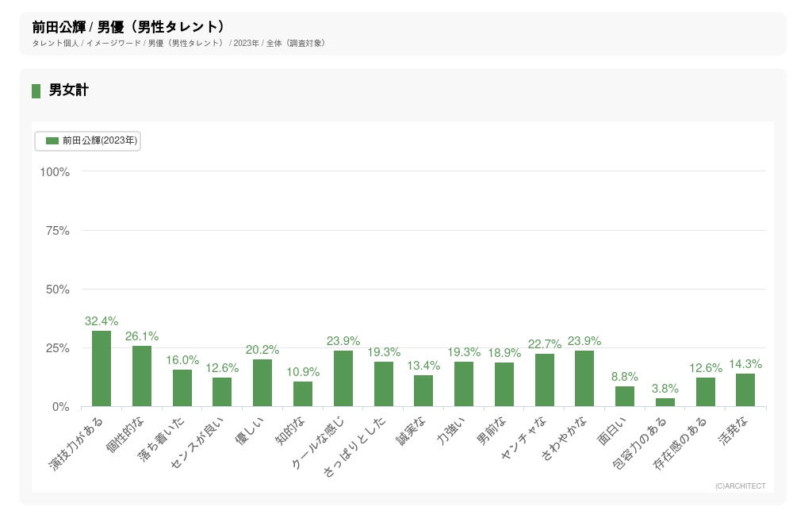Click the クールな感じ bar at 23.9%
Viewport: 812px width, 518px height.
[x=343, y=378]
